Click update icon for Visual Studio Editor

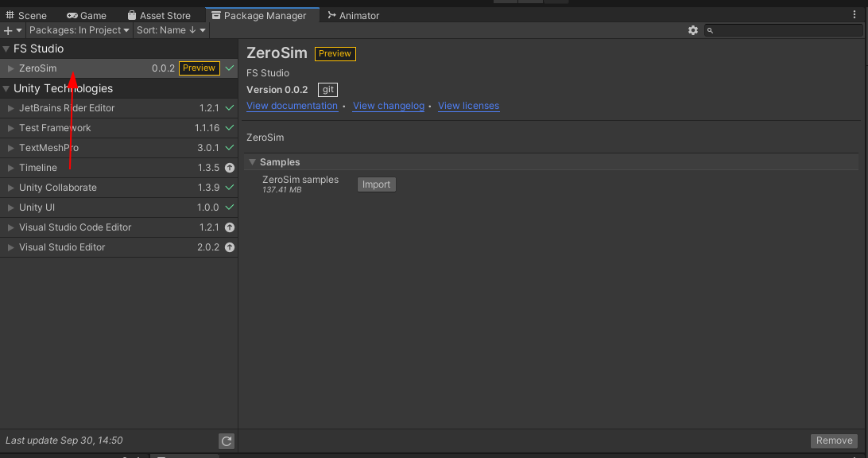pos(230,247)
